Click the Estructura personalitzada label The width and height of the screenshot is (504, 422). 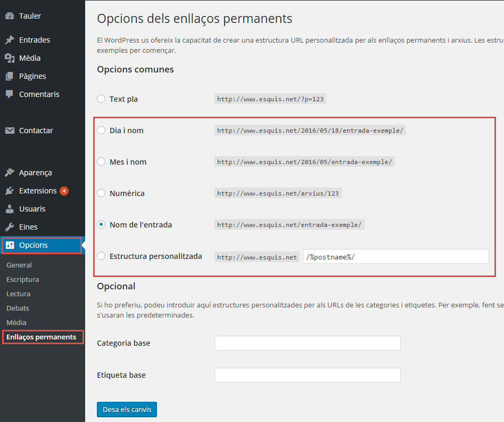coord(156,256)
